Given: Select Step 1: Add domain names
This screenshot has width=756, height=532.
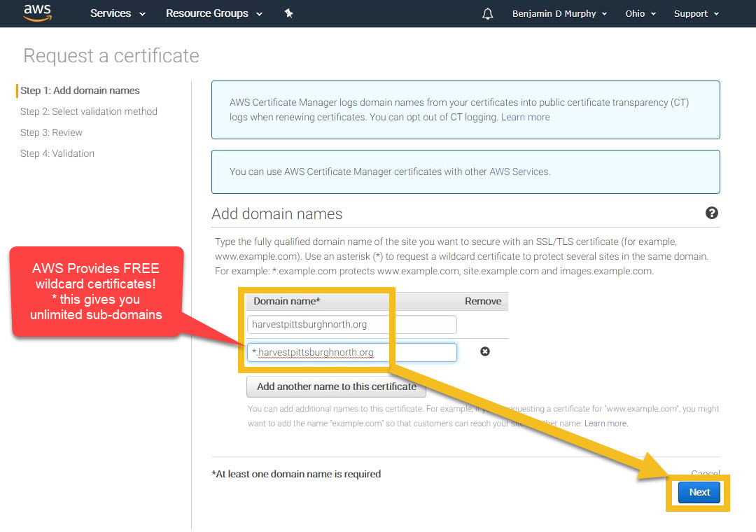Looking at the screenshot, I should click(x=80, y=90).
